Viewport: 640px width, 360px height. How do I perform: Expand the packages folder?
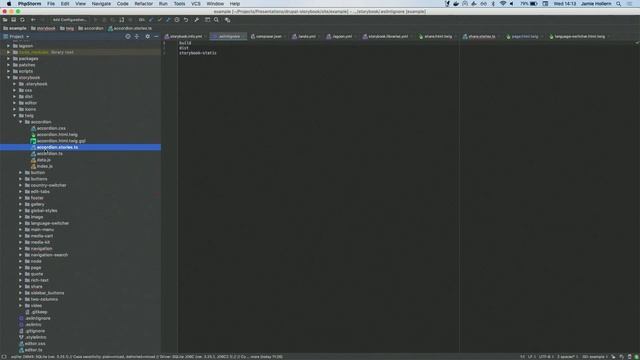point(9,59)
